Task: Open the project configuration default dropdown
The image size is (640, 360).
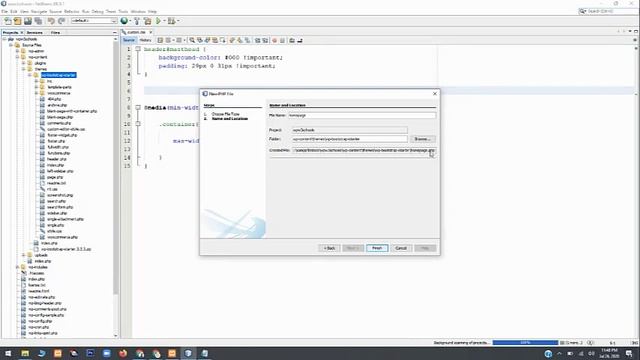Action: pos(94,21)
